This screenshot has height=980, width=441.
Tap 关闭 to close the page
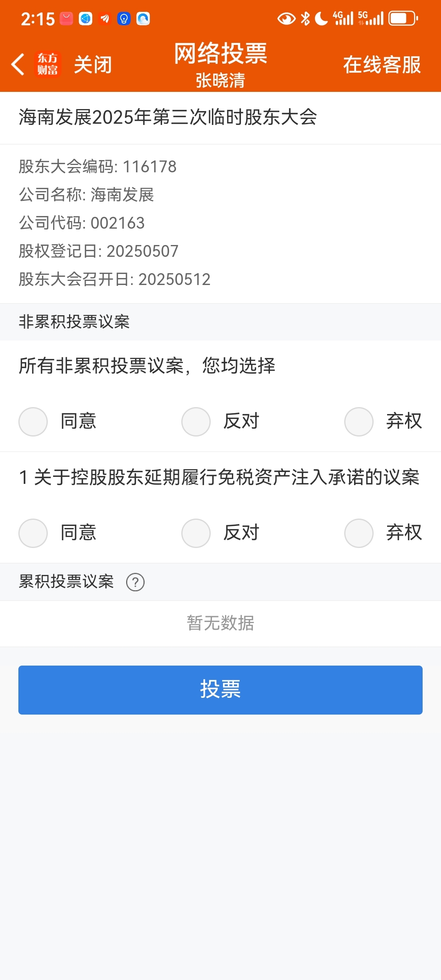click(93, 65)
